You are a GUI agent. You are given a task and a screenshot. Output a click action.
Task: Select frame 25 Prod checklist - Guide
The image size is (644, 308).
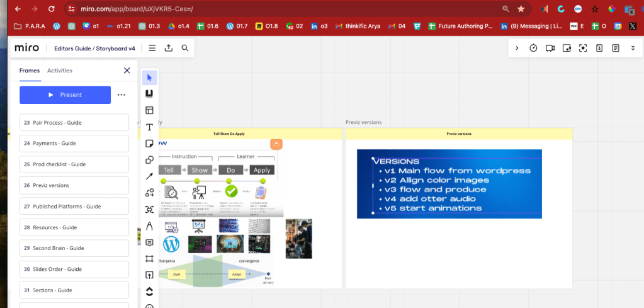pyautogui.click(x=74, y=164)
